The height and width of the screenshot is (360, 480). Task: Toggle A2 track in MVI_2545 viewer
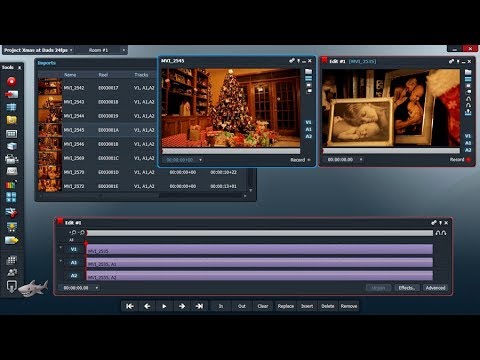(308, 136)
